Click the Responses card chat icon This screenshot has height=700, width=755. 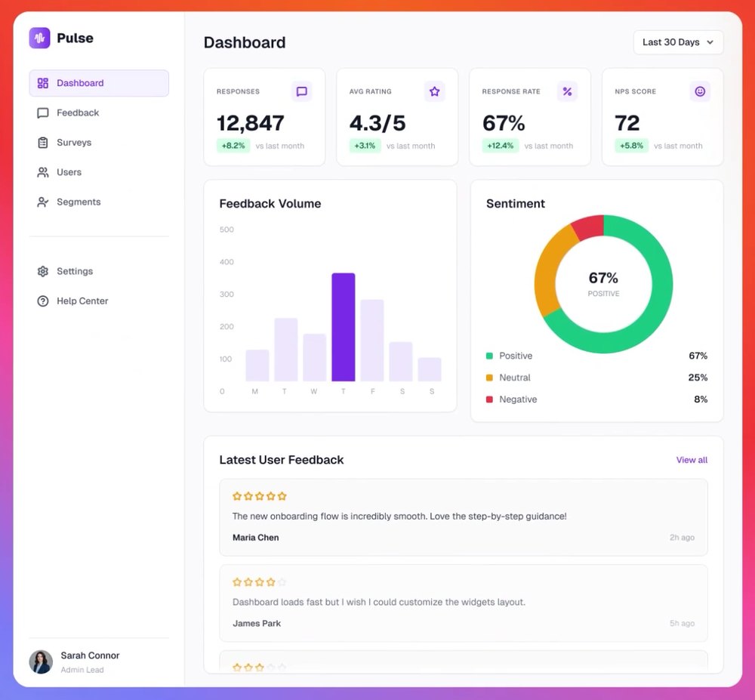(x=302, y=91)
